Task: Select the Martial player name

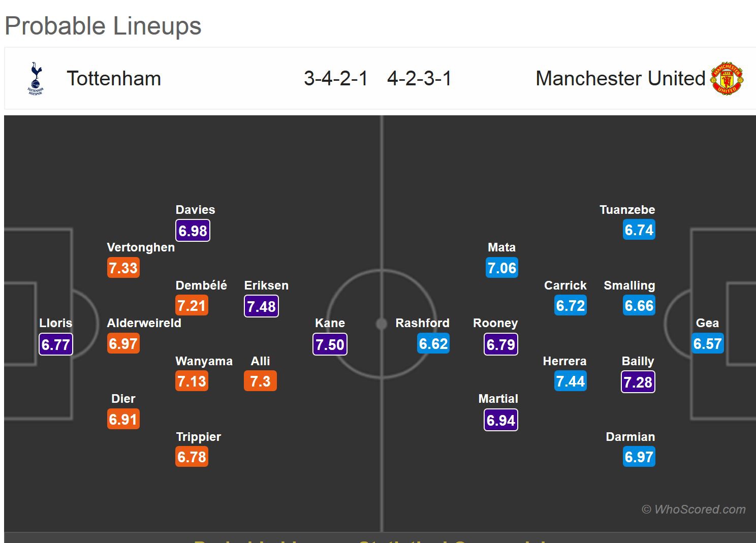Action: click(x=498, y=399)
